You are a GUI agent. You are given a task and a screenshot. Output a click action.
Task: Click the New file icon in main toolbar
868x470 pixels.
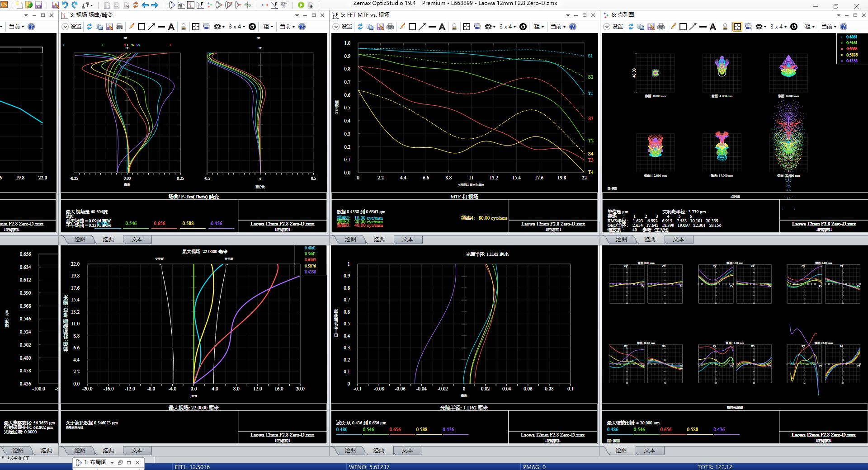coord(19,5)
